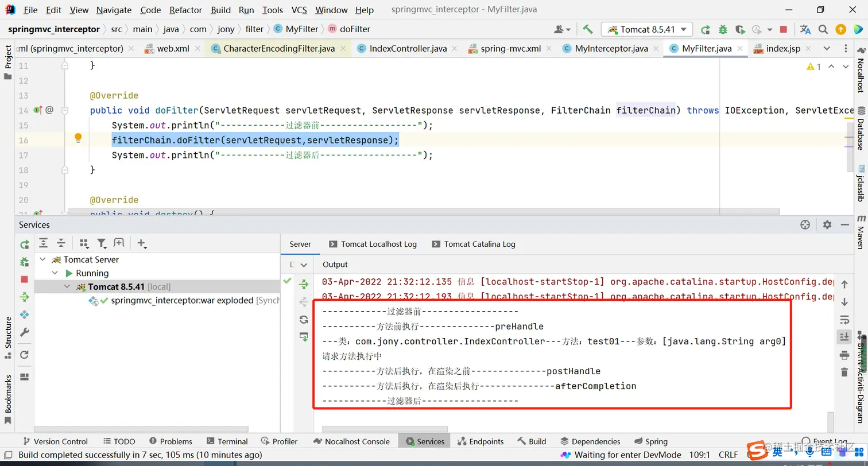Clear console output with trash icon
The width and height of the screenshot is (868, 466).
(x=844, y=372)
